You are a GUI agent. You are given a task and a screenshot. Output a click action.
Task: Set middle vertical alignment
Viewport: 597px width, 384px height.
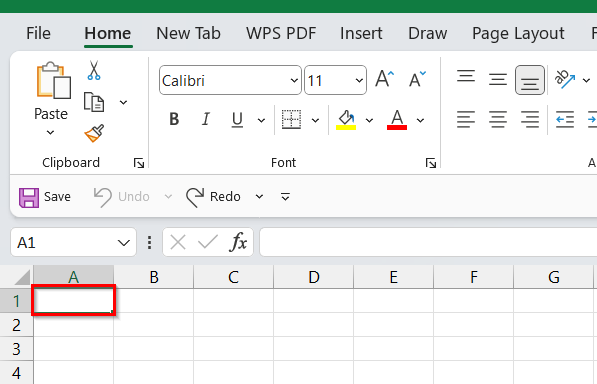498,80
